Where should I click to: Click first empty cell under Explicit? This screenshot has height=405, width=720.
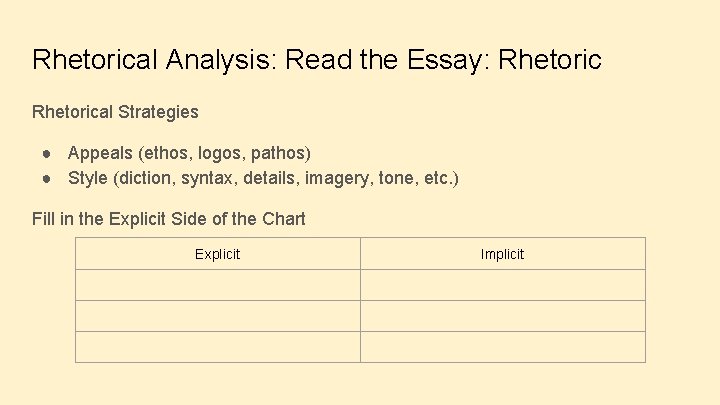pos(217,285)
